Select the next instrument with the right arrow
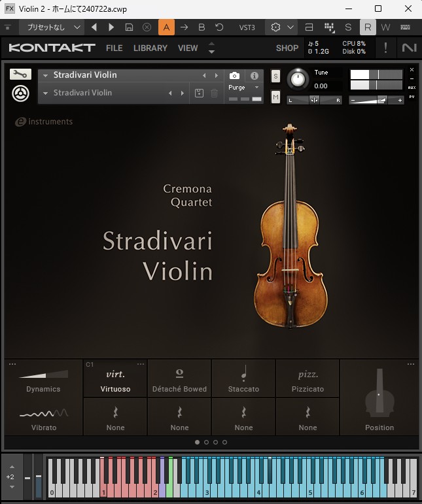 (217, 76)
